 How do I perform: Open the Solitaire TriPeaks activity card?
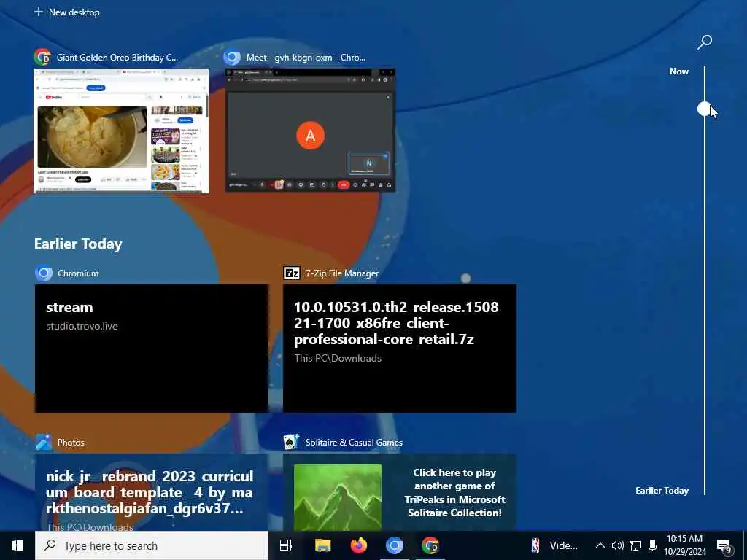400,492
